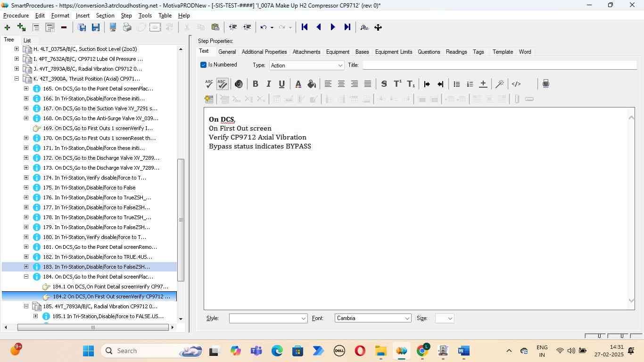Click the green plus add step icon

pyautogui.click(x=7, y=27)
